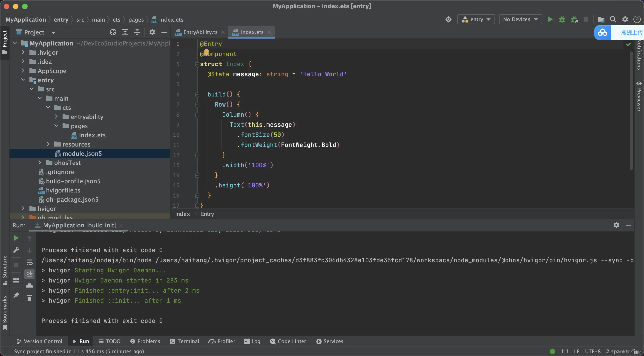Open the No Devices dropdown

pos(520,20)
